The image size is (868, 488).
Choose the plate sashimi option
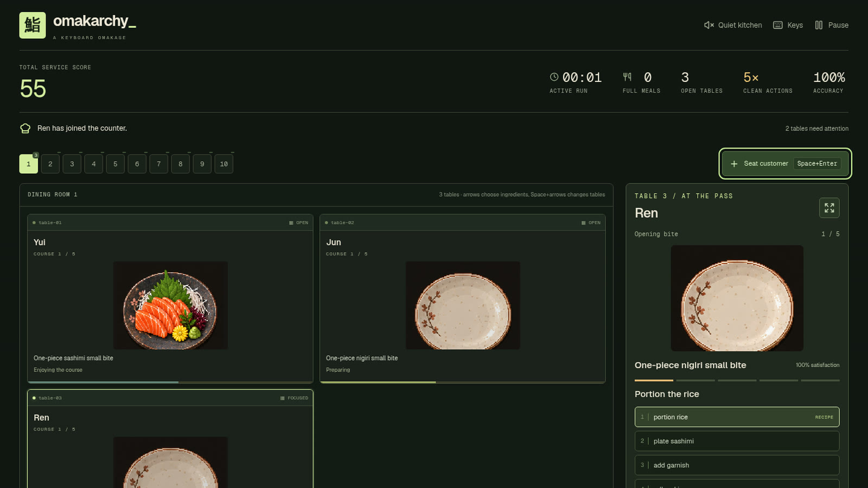pos(737,441)
